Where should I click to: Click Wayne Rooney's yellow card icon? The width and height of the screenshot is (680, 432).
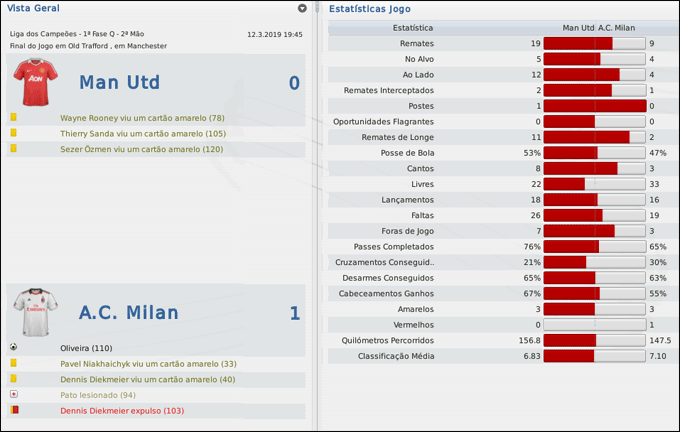click(14, 118)
